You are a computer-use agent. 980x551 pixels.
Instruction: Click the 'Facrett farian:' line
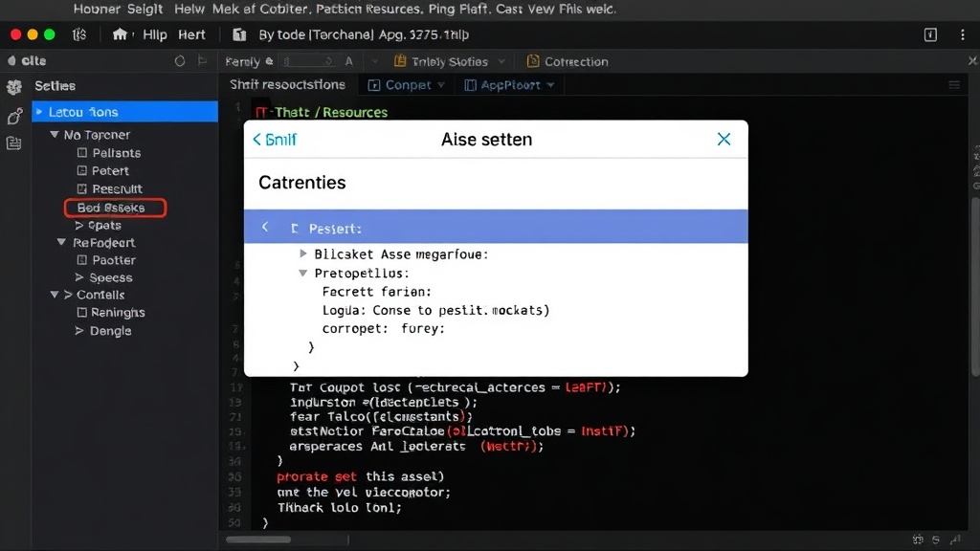(x=377, y=292)
